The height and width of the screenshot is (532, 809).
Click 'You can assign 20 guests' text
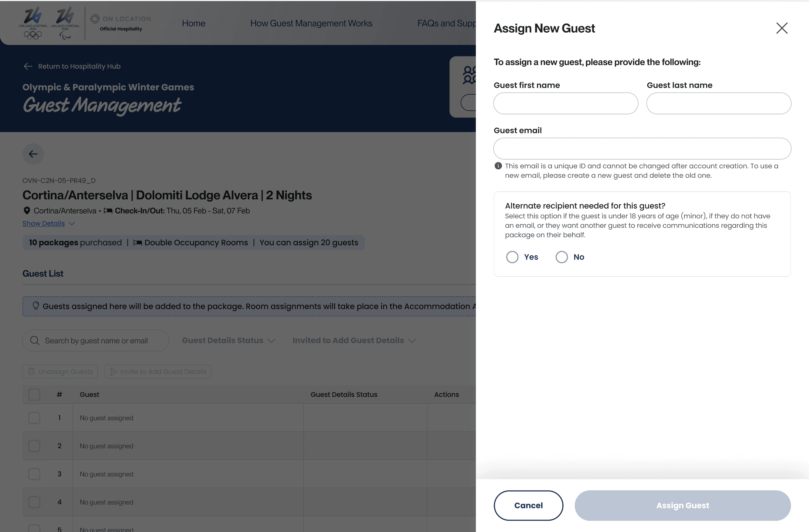click(309, 243)
